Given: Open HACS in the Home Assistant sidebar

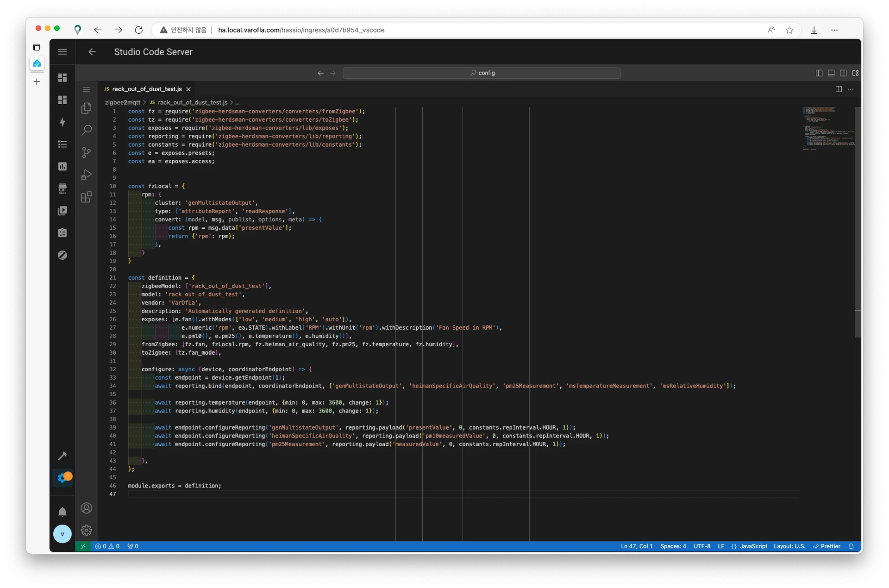Looking at the screenshot, I should pos(63,188).
